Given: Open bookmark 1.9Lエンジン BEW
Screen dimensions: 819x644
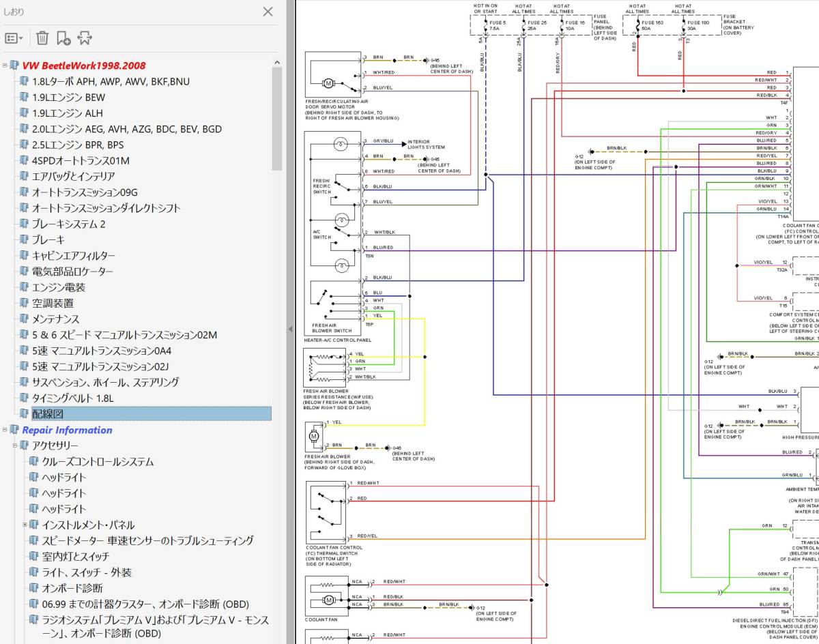Looking at the screenshot, I should (68, 97).
